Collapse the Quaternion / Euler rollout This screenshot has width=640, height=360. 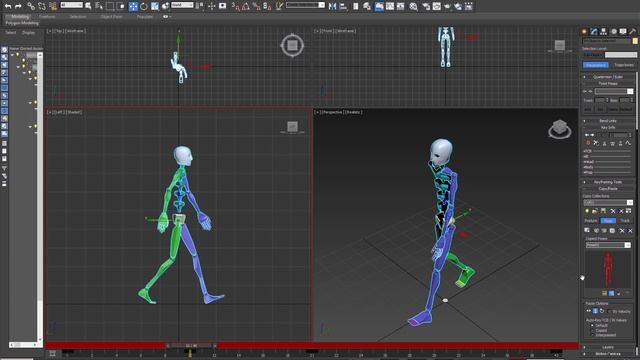608,77
